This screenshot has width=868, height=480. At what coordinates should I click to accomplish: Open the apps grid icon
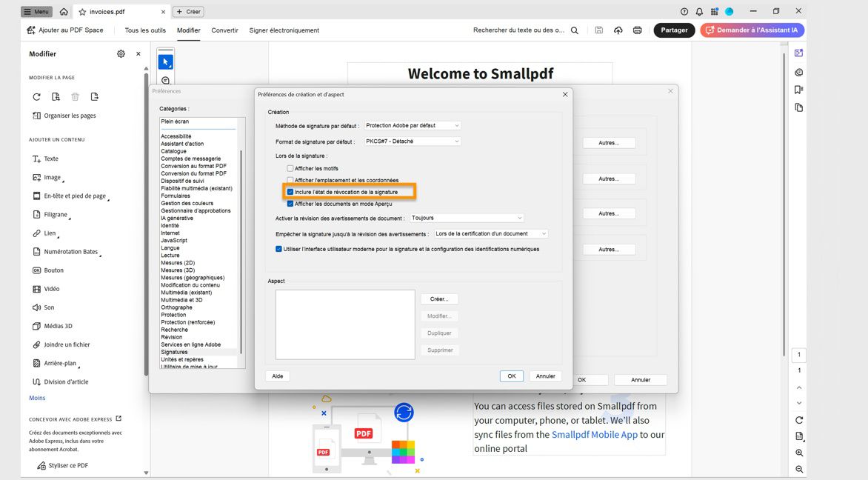pos(714,12)
